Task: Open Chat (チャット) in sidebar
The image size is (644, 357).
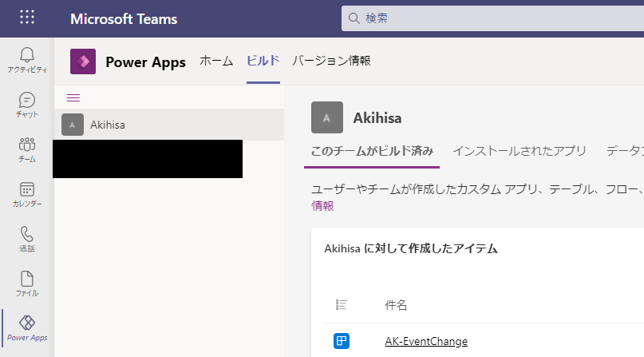Action: 27,105
